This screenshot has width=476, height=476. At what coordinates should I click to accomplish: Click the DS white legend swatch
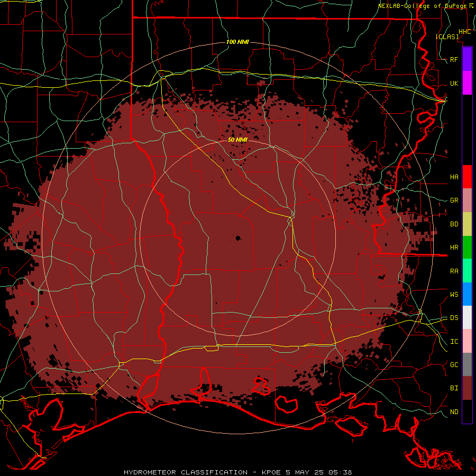pyautogui.click(x=467, y=317)
